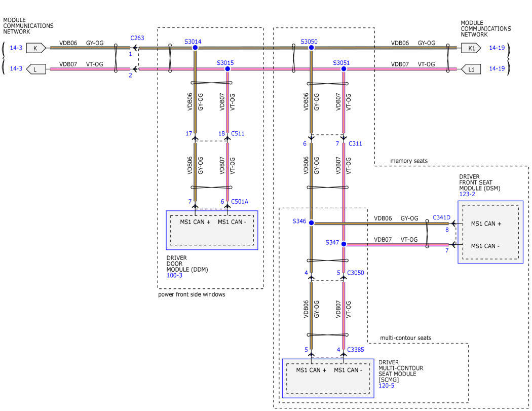Image resolution: width=532 pixels, height=411 pixels.
Task: Click the blue splice dot at S3014
Action: [195, 48]
